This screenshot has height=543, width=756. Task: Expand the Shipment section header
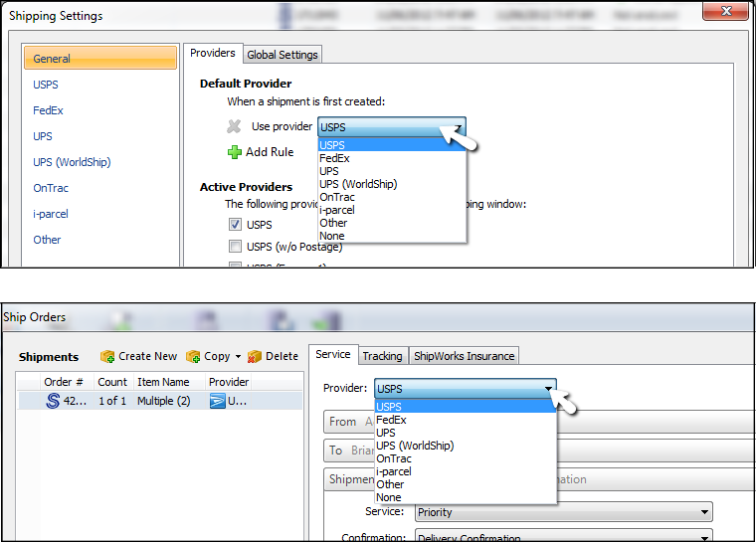coord(539,479)
